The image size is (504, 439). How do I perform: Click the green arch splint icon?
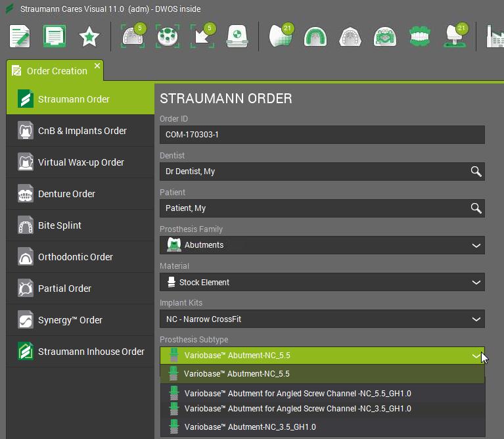(x=315, y=37)
